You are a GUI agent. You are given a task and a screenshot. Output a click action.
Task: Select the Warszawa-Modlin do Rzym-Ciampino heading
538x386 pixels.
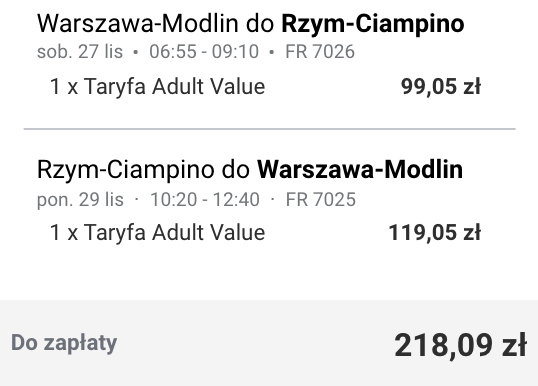(x=250, y=24)
